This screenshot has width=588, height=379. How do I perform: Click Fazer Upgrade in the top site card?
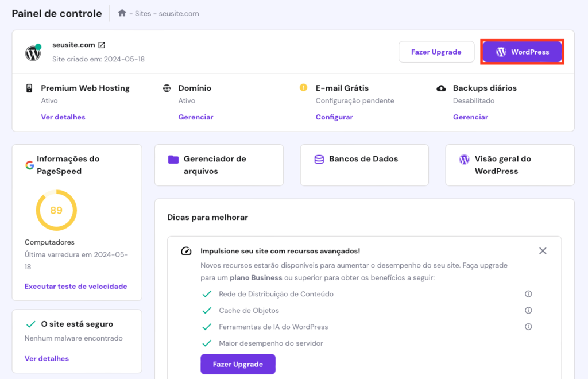pyautogui.click(x=436, y=52)
